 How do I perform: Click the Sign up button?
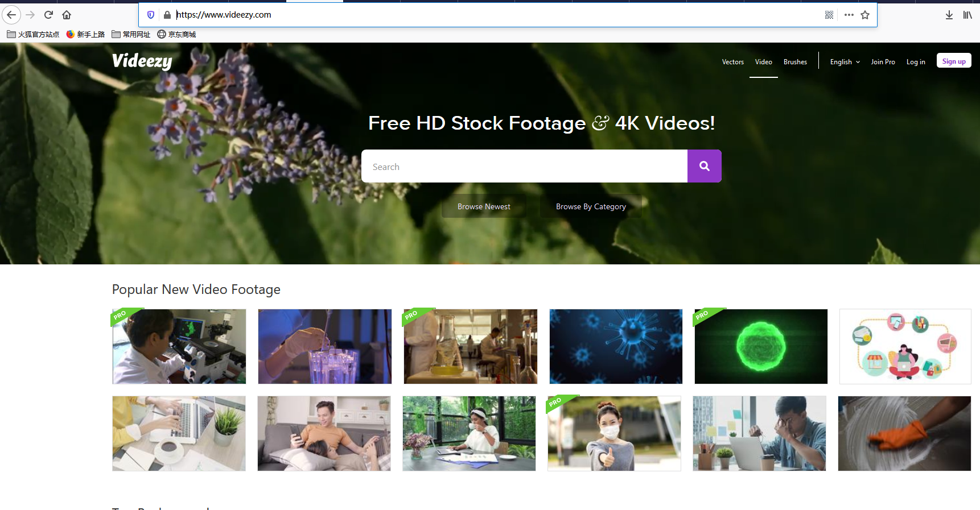coord(954,61)
